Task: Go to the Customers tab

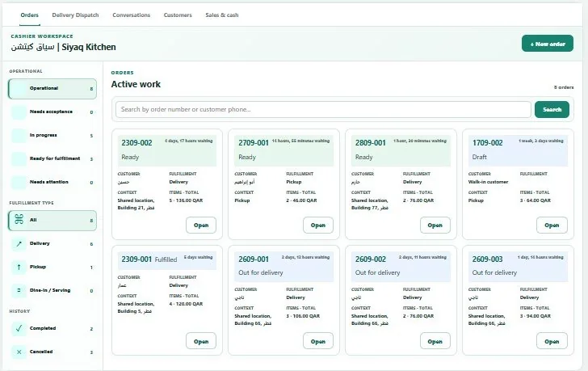Action: click(178, 15)
